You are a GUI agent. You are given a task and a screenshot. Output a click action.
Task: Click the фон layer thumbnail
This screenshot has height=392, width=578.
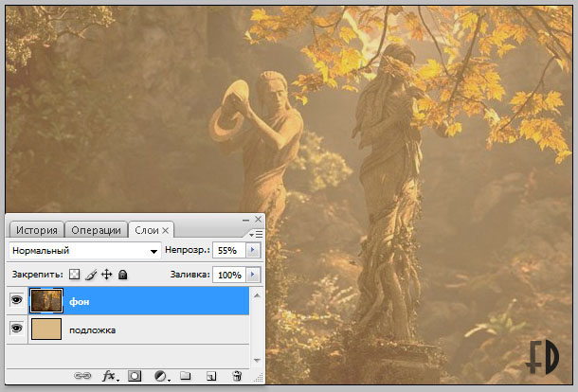(x=46, y=301)
